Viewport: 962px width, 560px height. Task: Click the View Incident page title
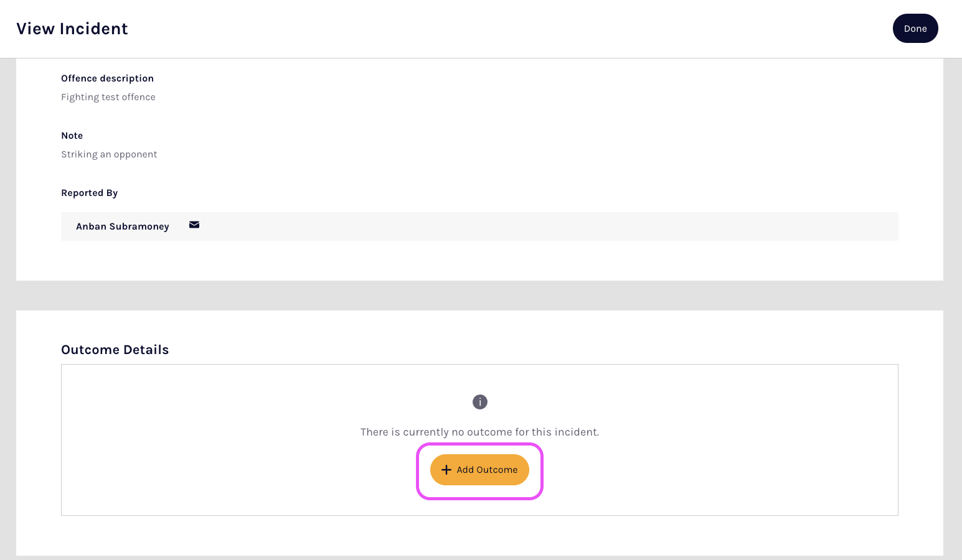click(72, 29)
